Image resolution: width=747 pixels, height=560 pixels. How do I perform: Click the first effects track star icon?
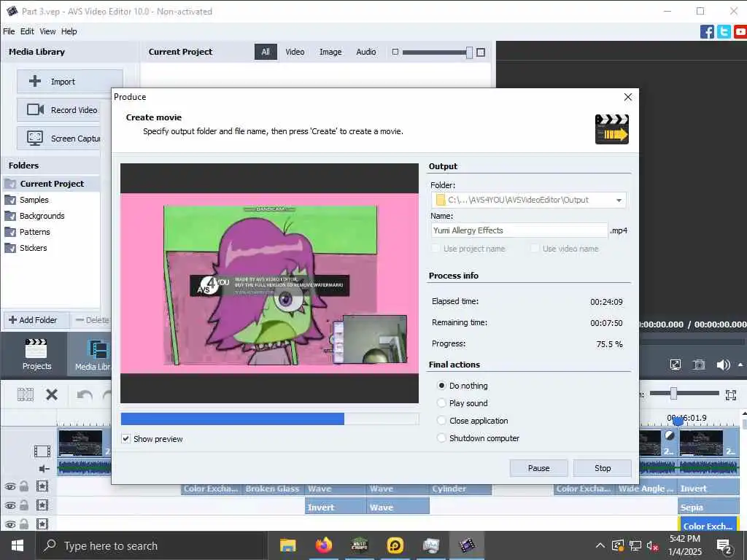tap(42, 486)
